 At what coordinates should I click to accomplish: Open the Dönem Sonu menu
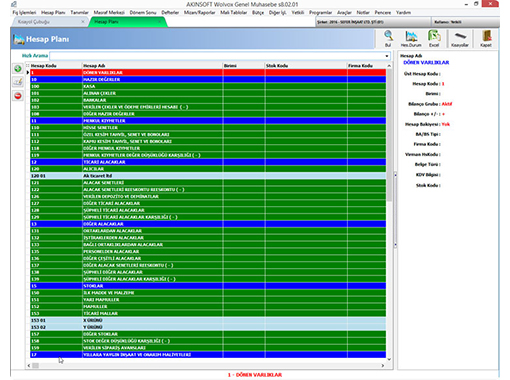[x=143, y=13]
